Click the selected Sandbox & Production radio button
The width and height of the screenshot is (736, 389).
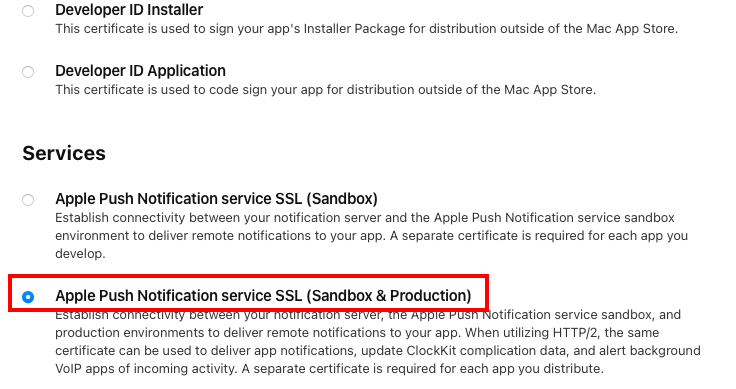point(28,297)
